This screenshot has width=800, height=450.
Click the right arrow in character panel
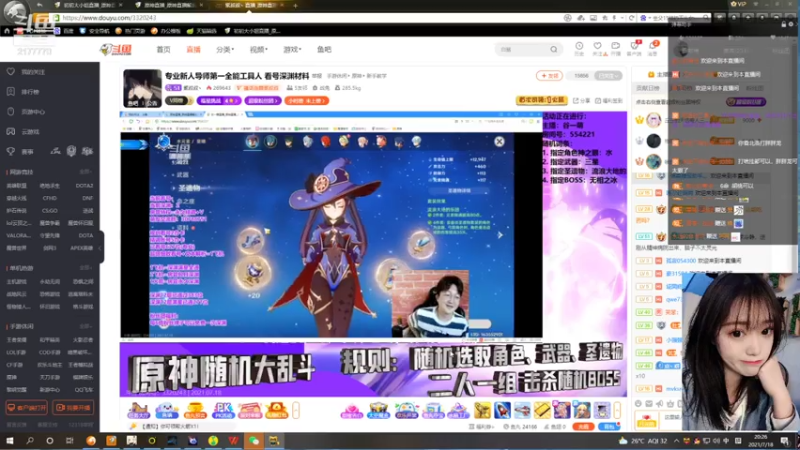pyautogui.click(x=500, y=235)
